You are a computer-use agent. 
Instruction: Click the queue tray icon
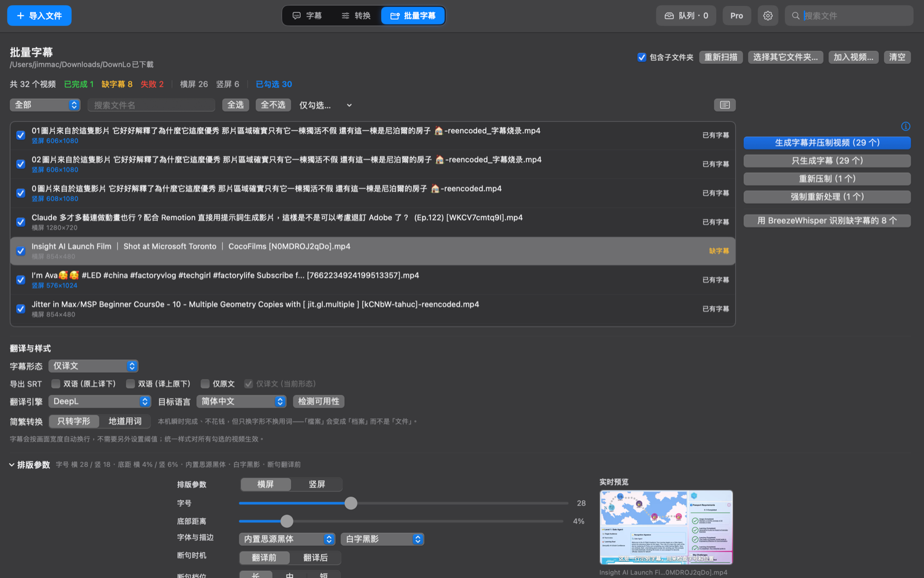point(669,16)
